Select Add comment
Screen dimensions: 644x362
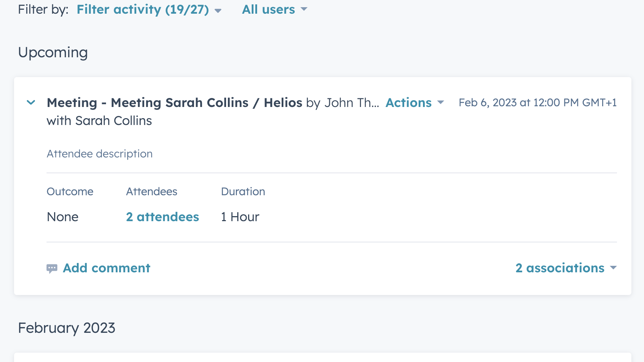pos(106,268)
